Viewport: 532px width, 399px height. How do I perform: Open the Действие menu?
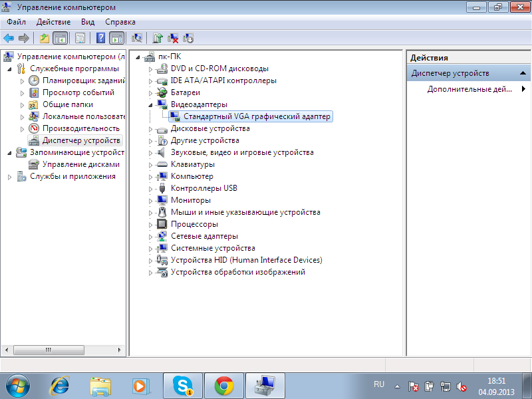(x=53, y=22)
